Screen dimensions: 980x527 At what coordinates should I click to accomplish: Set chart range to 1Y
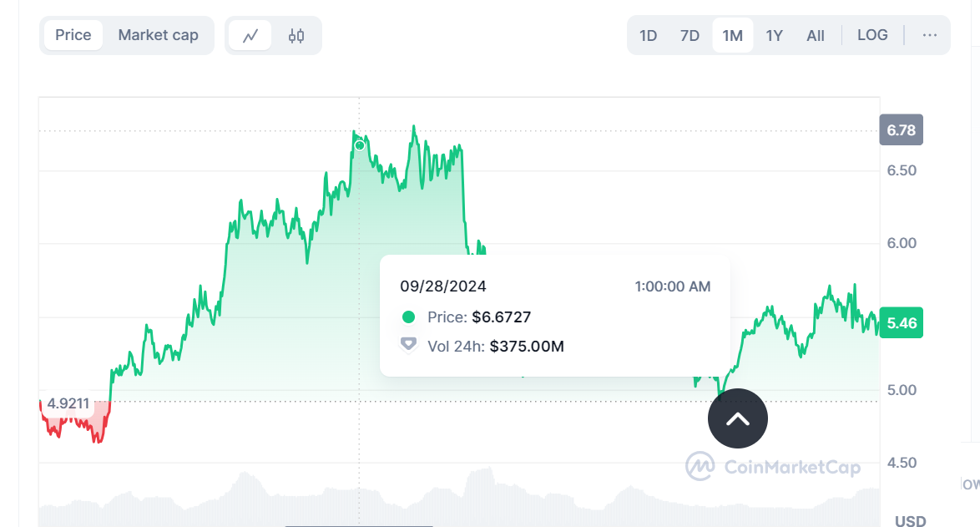tap(774, 35)
